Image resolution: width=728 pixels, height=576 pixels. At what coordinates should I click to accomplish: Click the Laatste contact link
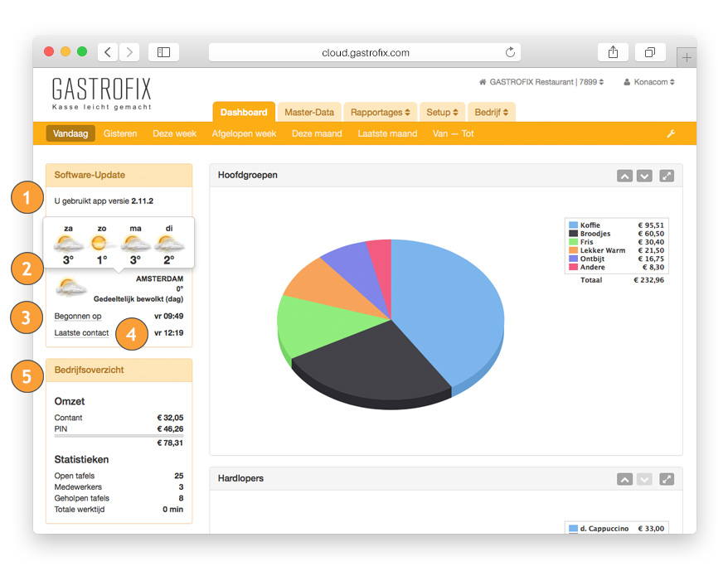pos(81,332)
